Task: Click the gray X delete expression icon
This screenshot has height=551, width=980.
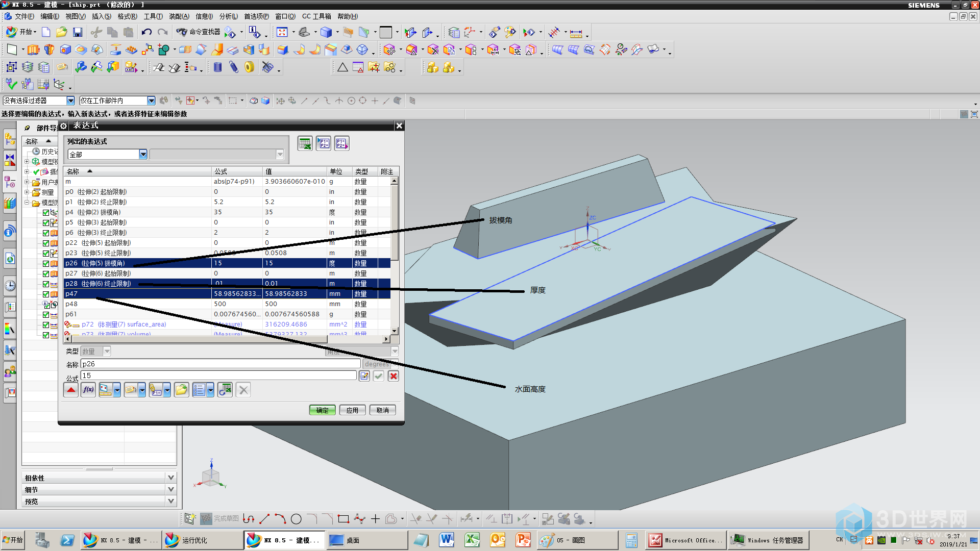Action: [243, 390]
